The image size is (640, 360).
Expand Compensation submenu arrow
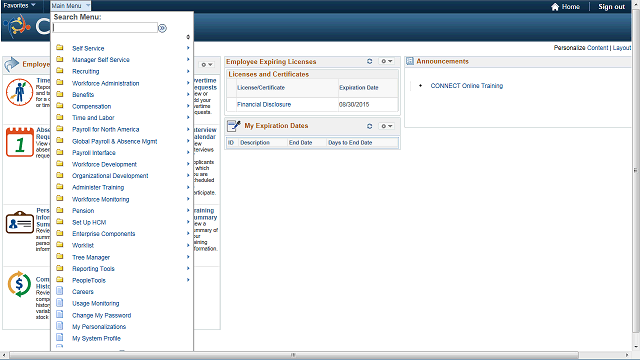188,106
